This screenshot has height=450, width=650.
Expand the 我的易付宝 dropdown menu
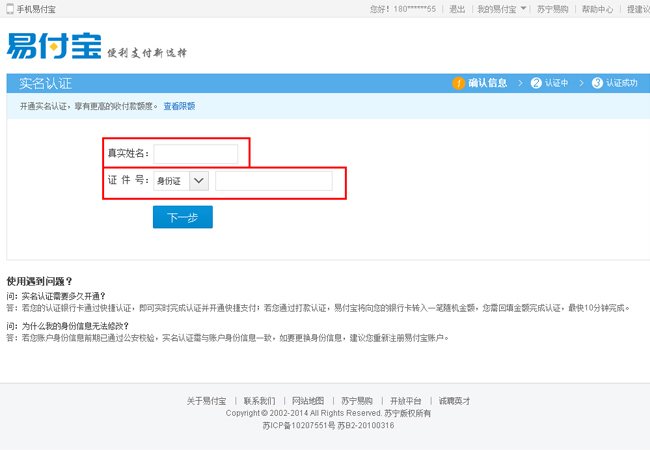coord(502,9)
